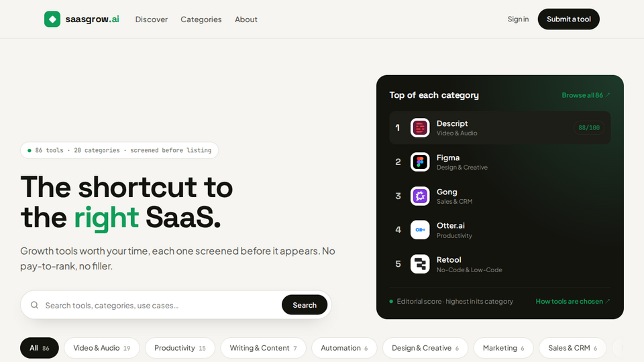Click the Sign in link

pyautogui.click(x=518, y=19)
